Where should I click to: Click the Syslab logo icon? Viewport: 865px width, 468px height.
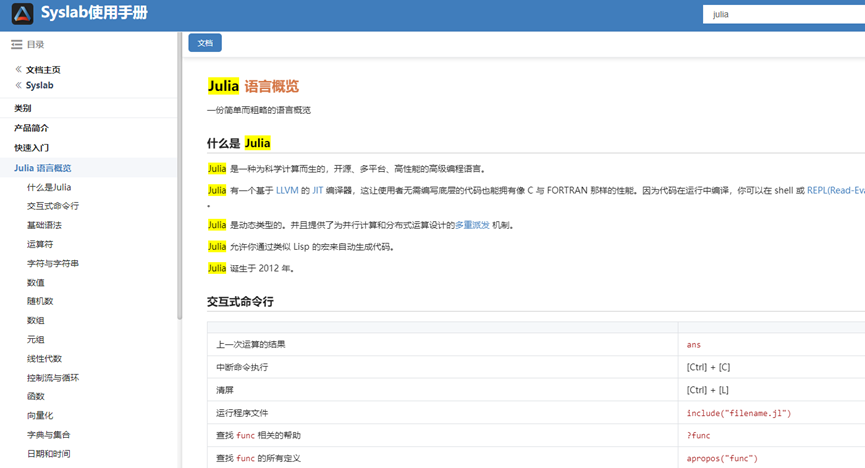pyautogui.click(x=22, y=14)
